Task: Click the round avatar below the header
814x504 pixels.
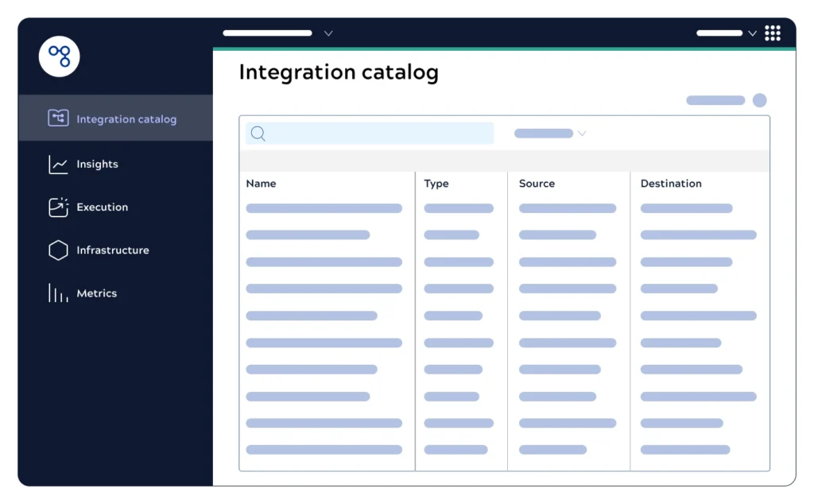Action: (759, 100)
